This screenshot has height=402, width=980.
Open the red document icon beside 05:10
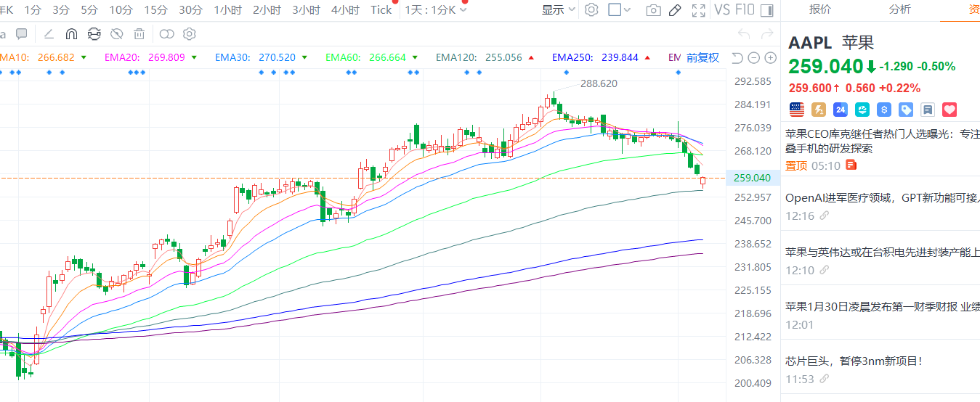(851, 165)
